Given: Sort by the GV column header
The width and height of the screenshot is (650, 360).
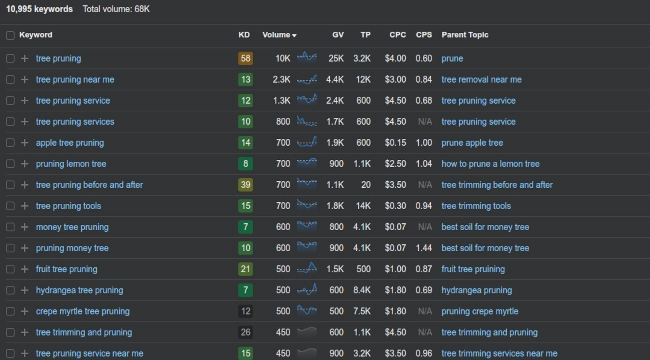Looking at the screenshot, I should (x=338, y=35).
